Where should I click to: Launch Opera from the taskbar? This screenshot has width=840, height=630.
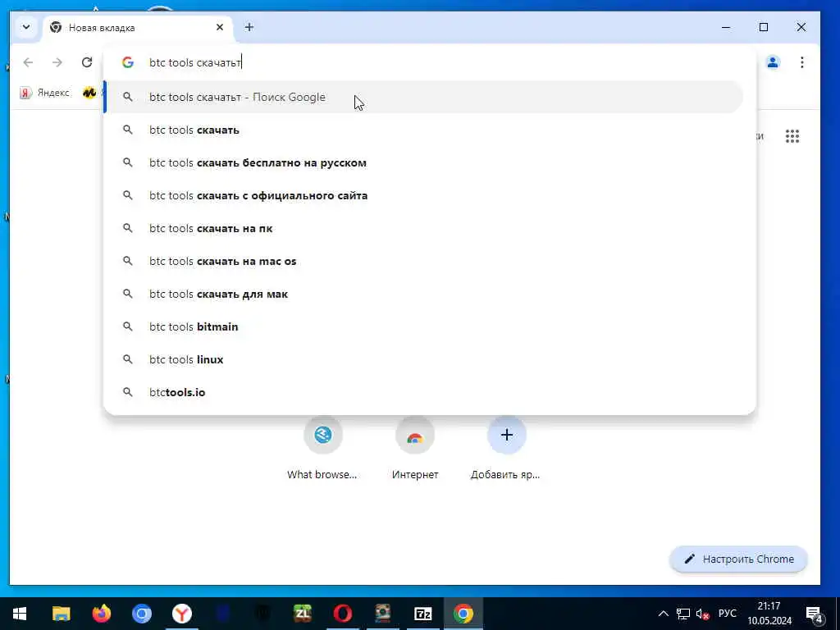(343, 614)
